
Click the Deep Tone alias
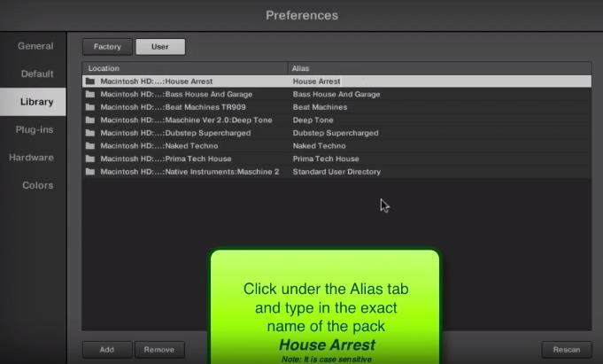click(313, 120)
